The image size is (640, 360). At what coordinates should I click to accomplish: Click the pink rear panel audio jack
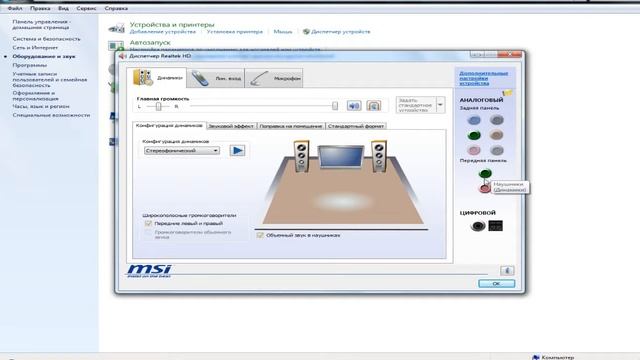pyautogui.click(x=474, y=150)
